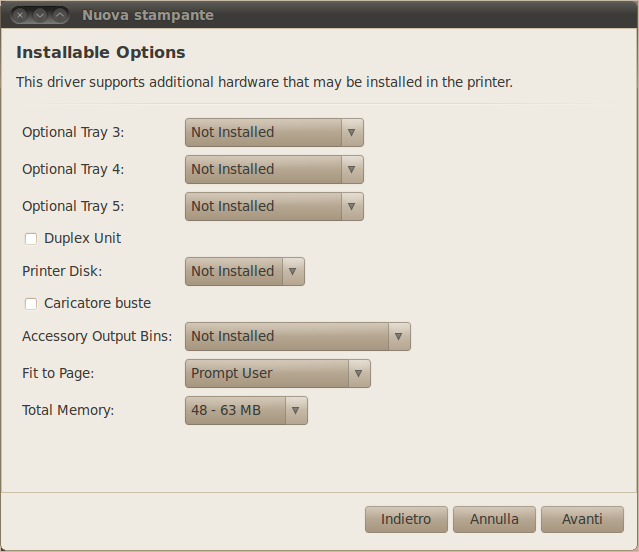Screen dimensions: 639x552
Task: Close the Nuova stampante window
Action: 20,15
